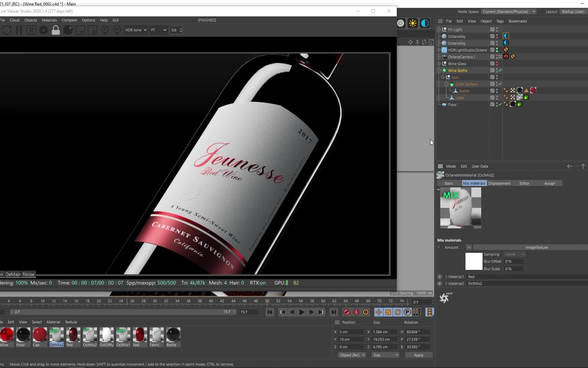The width and height of the screenshot is (588, 368).
Task: Click the record active objects button
Action: 347,312
